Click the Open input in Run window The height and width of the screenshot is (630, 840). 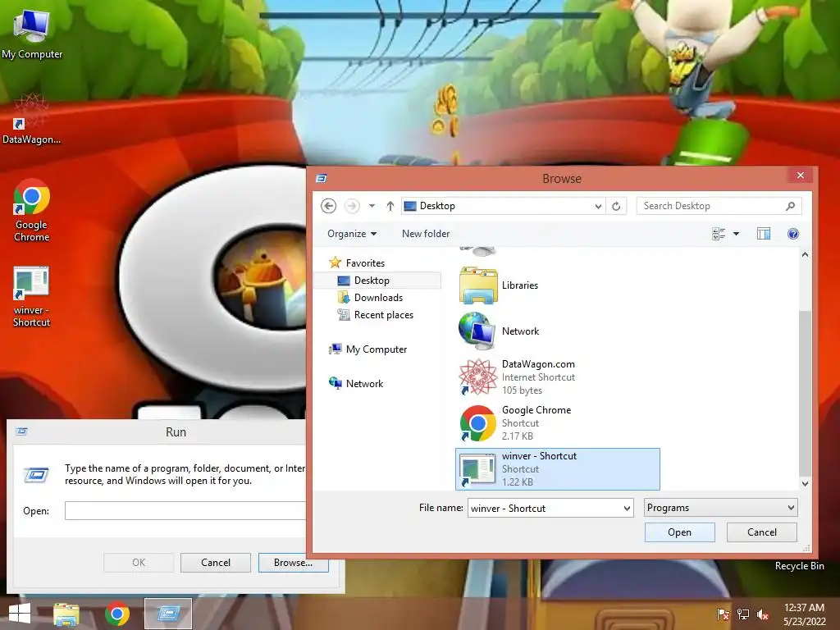185,510
